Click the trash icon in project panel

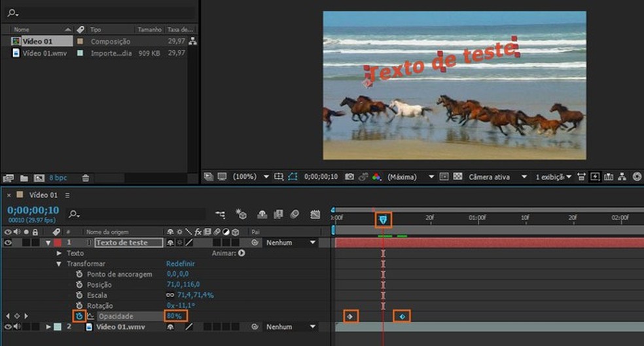click(86, 178)
